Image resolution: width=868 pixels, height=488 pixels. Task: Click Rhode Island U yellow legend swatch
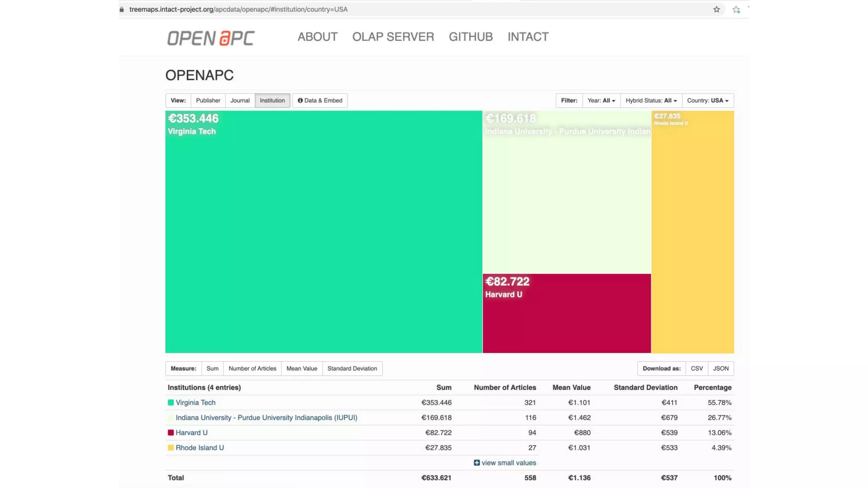click(x=171, y=448)
